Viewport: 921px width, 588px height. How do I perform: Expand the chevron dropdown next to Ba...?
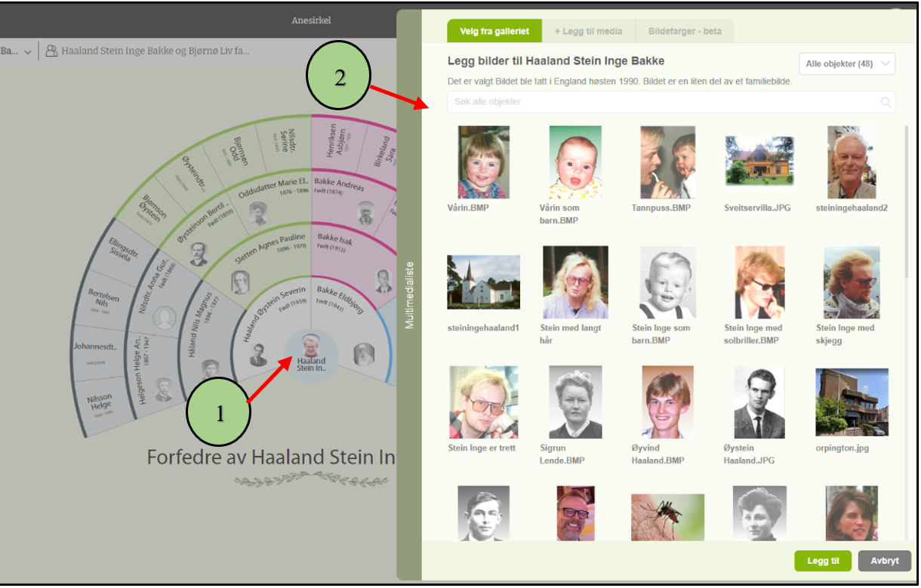tap(28, 52)
